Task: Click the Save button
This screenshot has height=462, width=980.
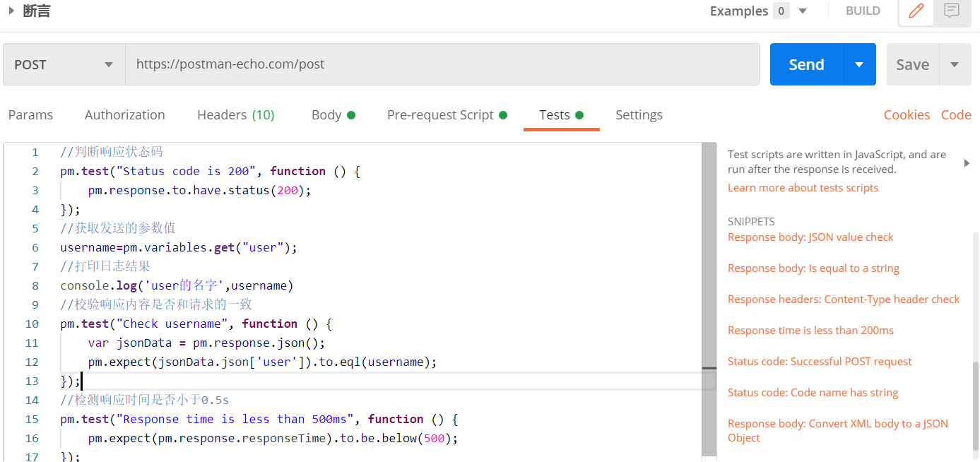Action: (x=913, y=64)
